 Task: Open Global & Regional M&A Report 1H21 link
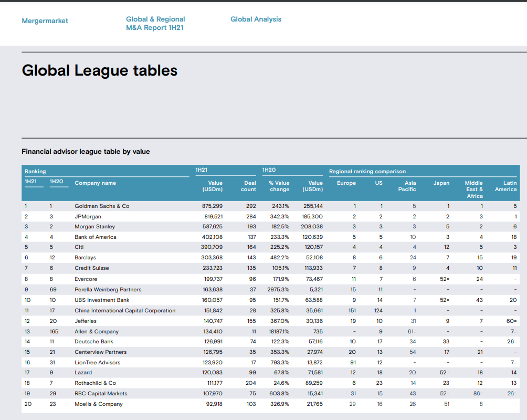click(155, 23)
